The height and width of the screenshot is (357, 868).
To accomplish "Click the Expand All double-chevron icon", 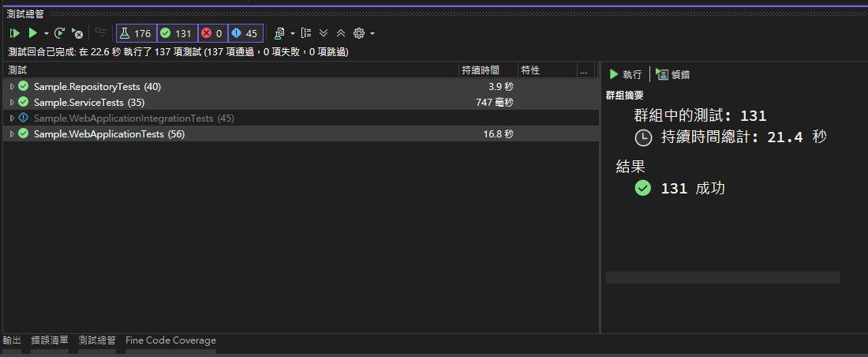I will pos(324,33).
